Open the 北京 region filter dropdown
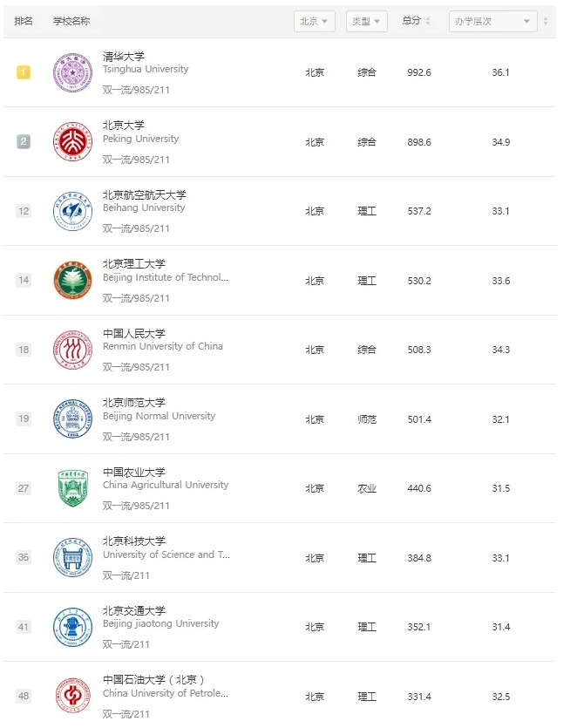Image resolution: width=577 pixels, height=728 pixels. [315, 21]
